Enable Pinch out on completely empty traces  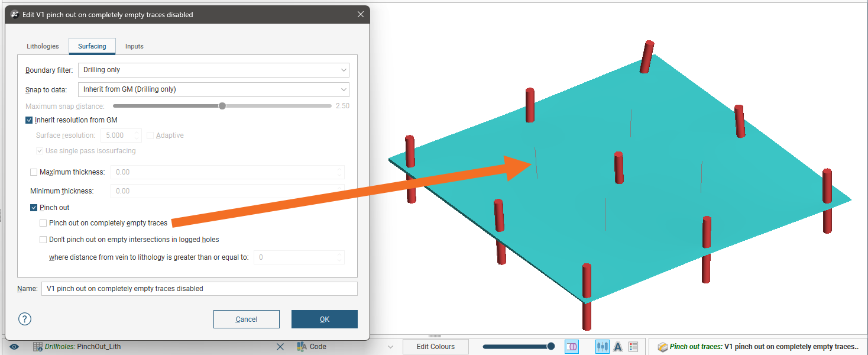(x=43, y=223)
